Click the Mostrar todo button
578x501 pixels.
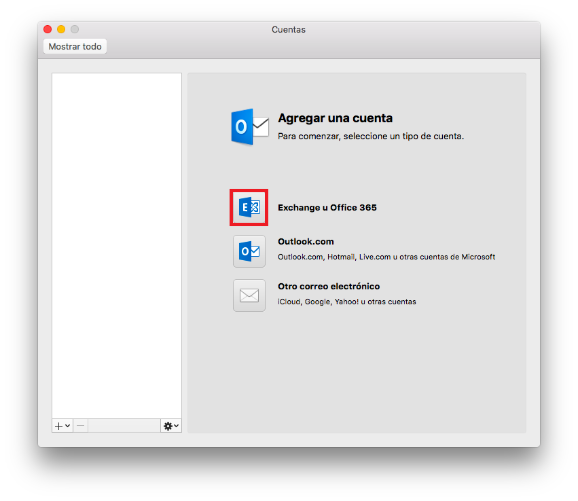(x=75, y=46)
